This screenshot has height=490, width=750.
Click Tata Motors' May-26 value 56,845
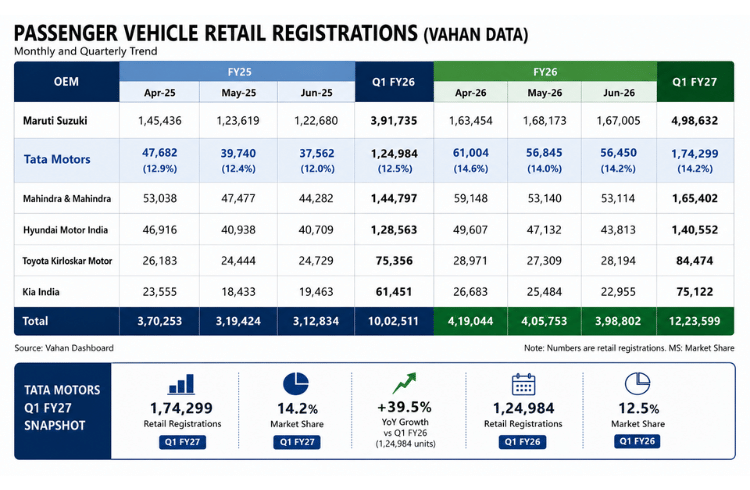click(544, 153)
